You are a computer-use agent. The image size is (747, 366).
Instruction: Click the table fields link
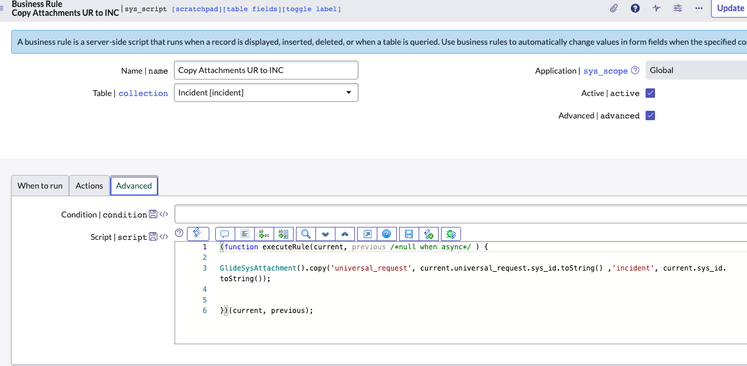coord(252,9)
